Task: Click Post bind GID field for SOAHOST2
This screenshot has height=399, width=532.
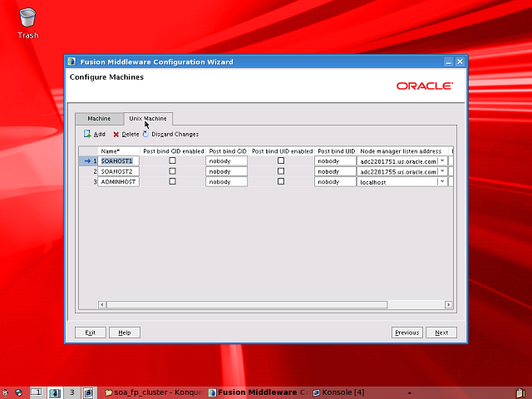Action: click(226, 171)
